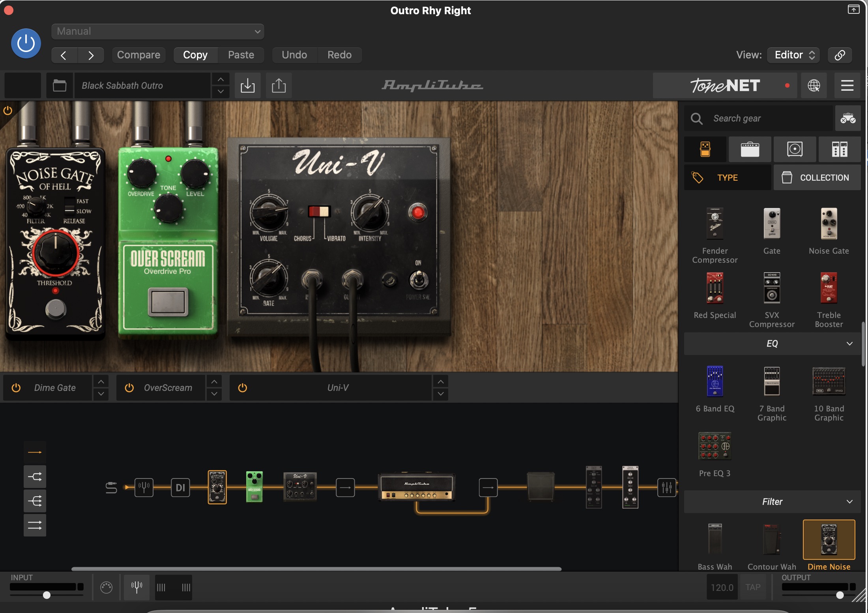The width and height of the screenshot is (868, 613).
Task: Select the Treble Booster pedal
Action: pos(829,300)
